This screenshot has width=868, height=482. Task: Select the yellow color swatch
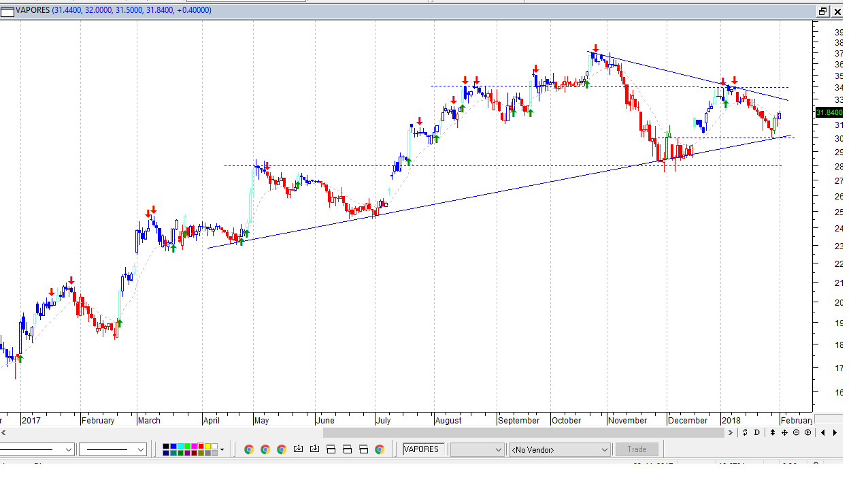coord(207,447)
